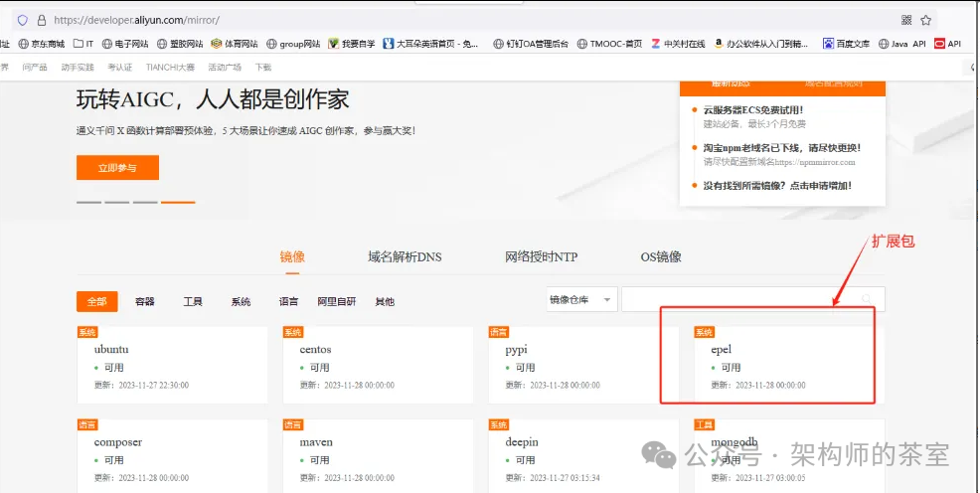The width and height of the screenshot is (980, 493).
Task: Open the pypi mirror card
Action: coord(583,365)
